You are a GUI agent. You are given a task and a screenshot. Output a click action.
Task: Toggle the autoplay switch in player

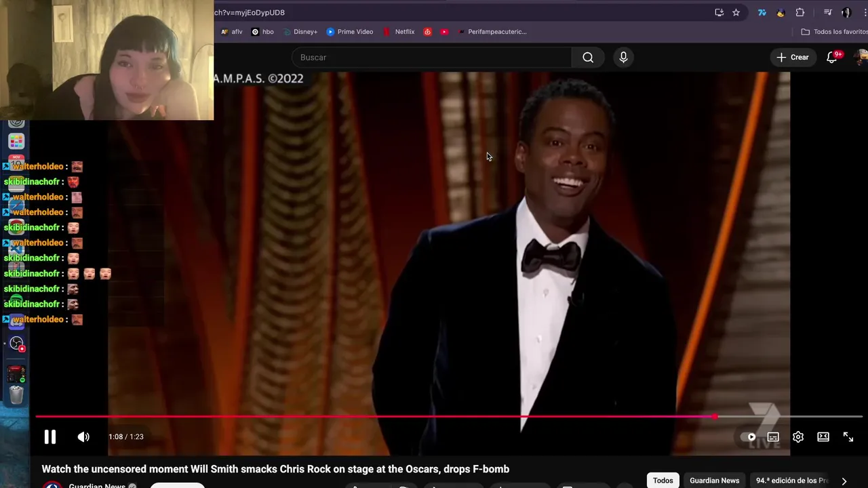749,437
